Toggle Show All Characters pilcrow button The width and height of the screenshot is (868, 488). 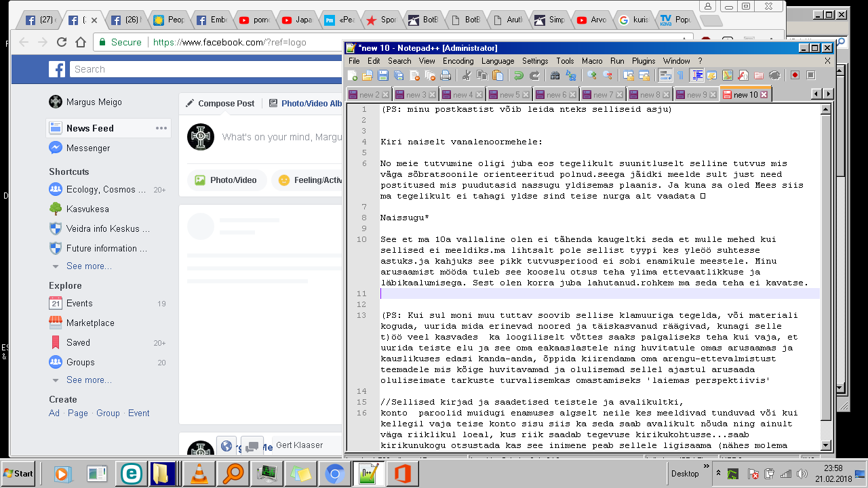[681, 75]
